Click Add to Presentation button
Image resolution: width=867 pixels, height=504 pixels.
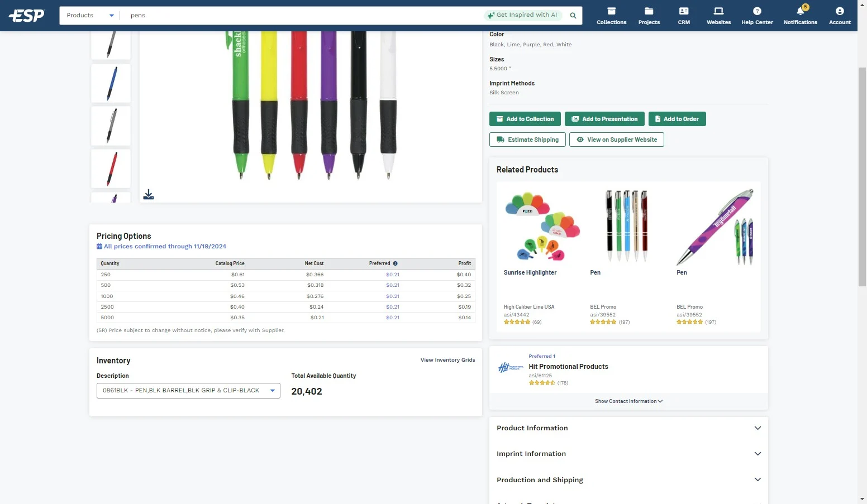[x=604, y=119]
